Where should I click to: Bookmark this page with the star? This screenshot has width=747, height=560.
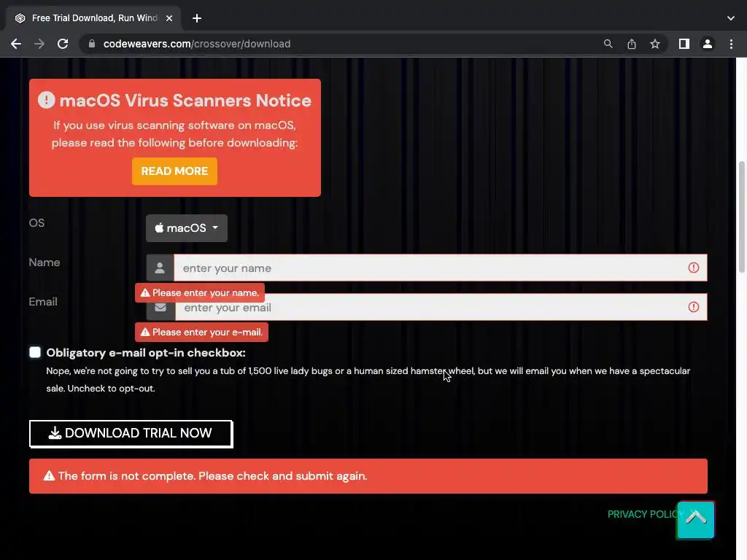(655, 44)
